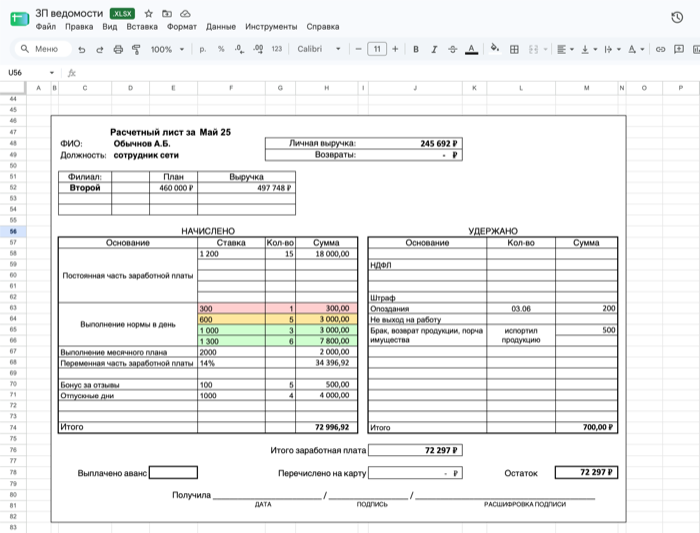Click the font size field showing 11
The width and height of the screenshot is (700, 533).
[377, 49]
